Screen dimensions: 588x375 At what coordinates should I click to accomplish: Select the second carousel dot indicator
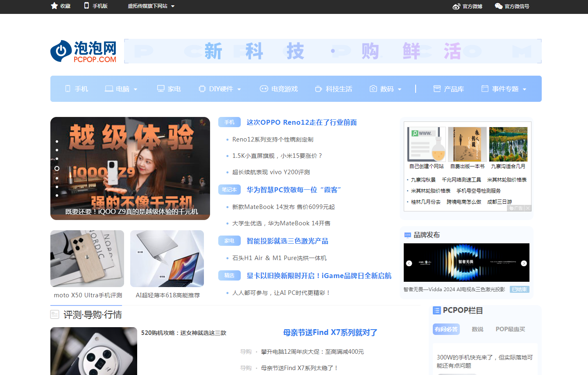(57, 150)
